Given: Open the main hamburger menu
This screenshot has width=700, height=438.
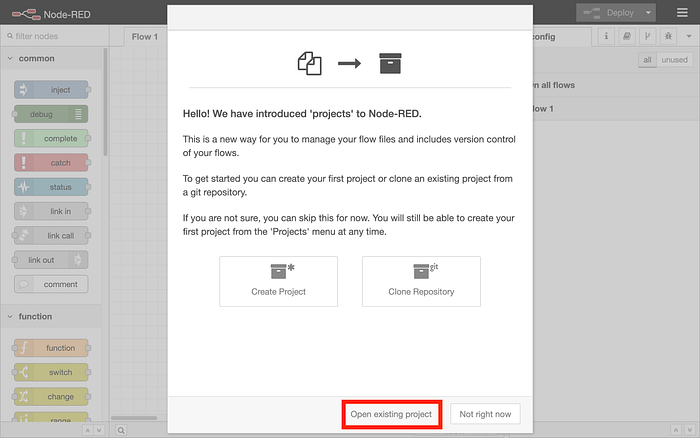Looking at the screenshot, I should (682, 13).
